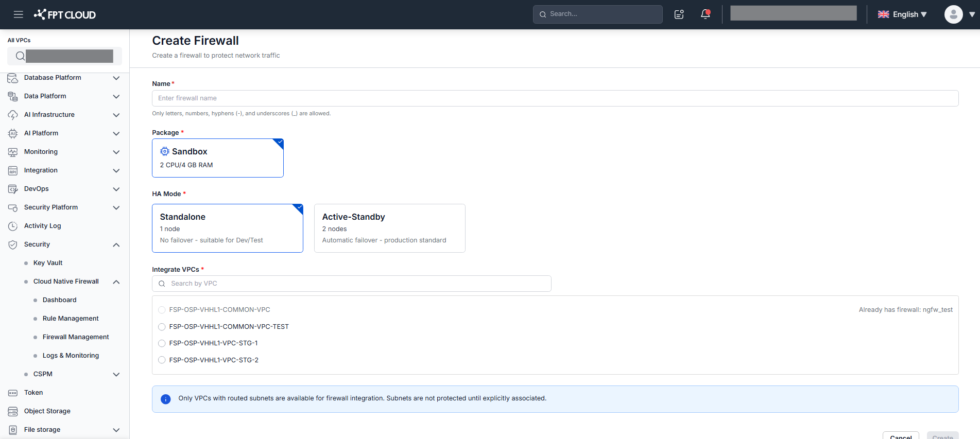Viewport: 980px width, 439px height.
Task: Open Rule Management
Action: click(x=71, y=319)
